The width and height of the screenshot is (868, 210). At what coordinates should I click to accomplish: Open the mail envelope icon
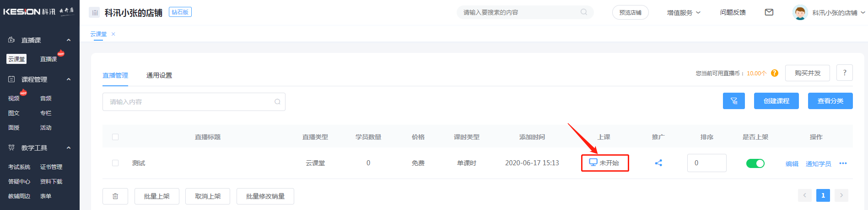click(x=769, y=12)
